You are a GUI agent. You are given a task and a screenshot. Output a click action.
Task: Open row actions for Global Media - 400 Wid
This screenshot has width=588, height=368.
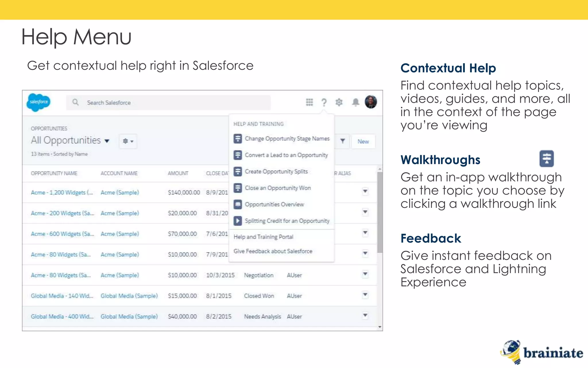coord(365,315)
